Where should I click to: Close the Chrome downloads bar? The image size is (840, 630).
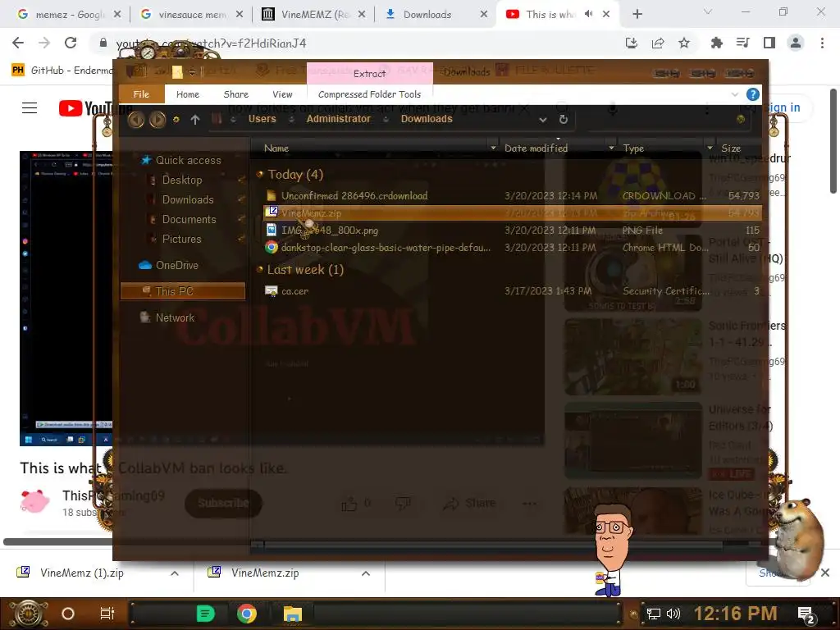(x=825, y=573)
